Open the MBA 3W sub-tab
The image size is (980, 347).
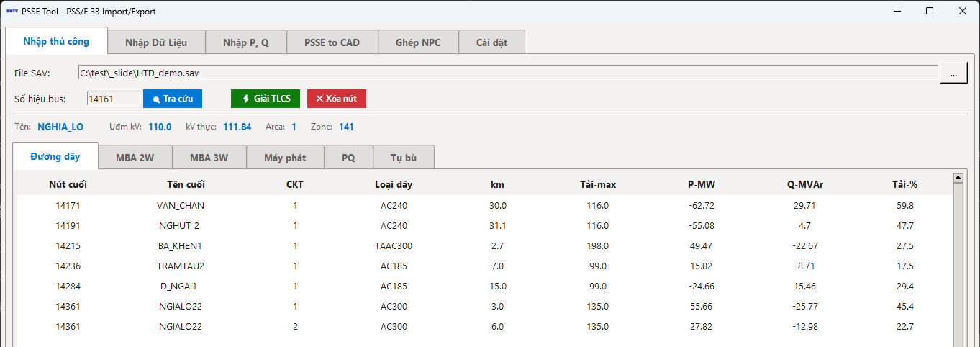(x=209, y=158)
